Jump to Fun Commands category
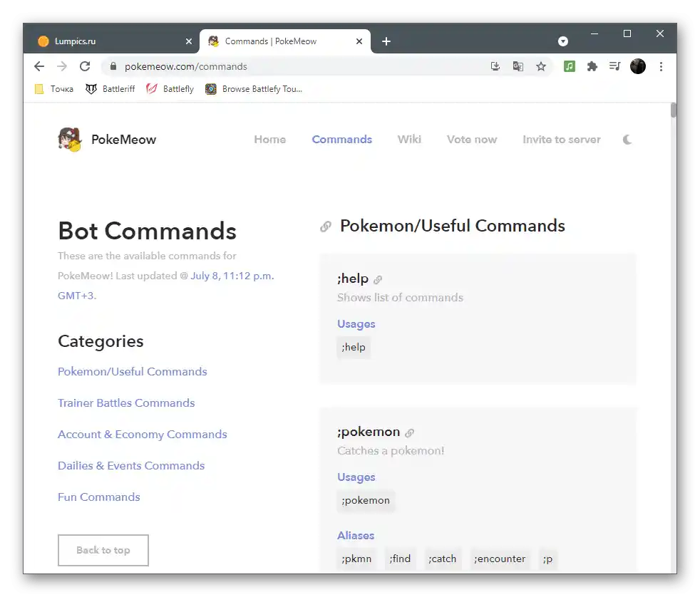700x597 pixels. coord(98,497)
